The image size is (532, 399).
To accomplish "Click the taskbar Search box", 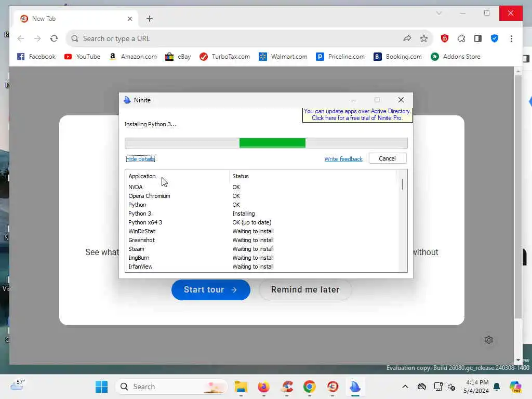I will click(171, 387).
